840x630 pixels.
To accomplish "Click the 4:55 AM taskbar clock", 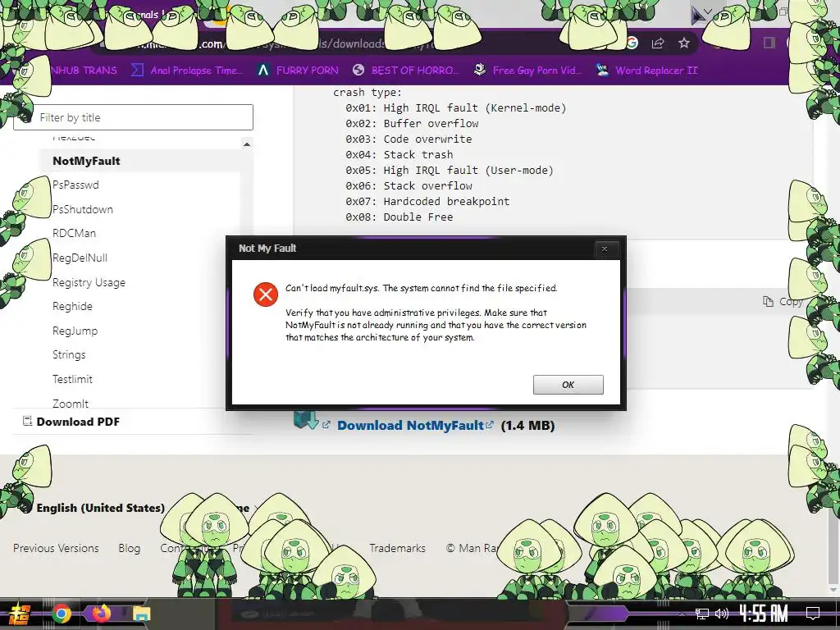I will (x=764, y=614).
